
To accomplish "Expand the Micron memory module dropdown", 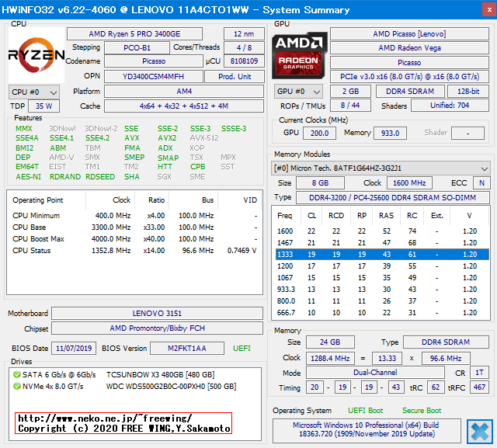I will tap(381, 168).
